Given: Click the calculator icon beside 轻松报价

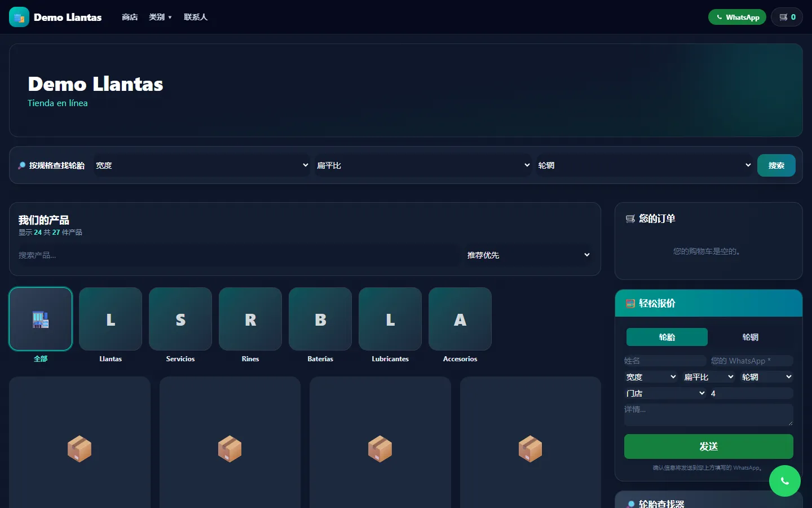Looking at the screenshot, I should pyautogui.click(x=630, y=304).
